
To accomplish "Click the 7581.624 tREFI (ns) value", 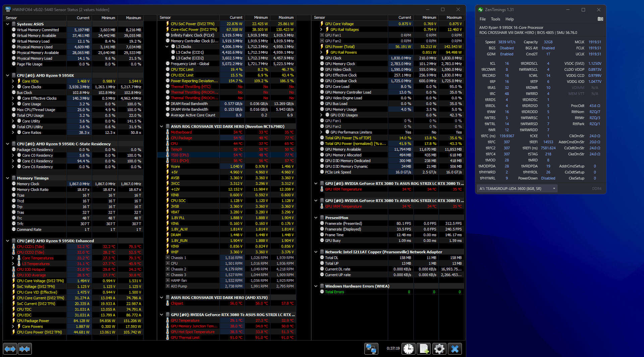I will tap(548, 148).
